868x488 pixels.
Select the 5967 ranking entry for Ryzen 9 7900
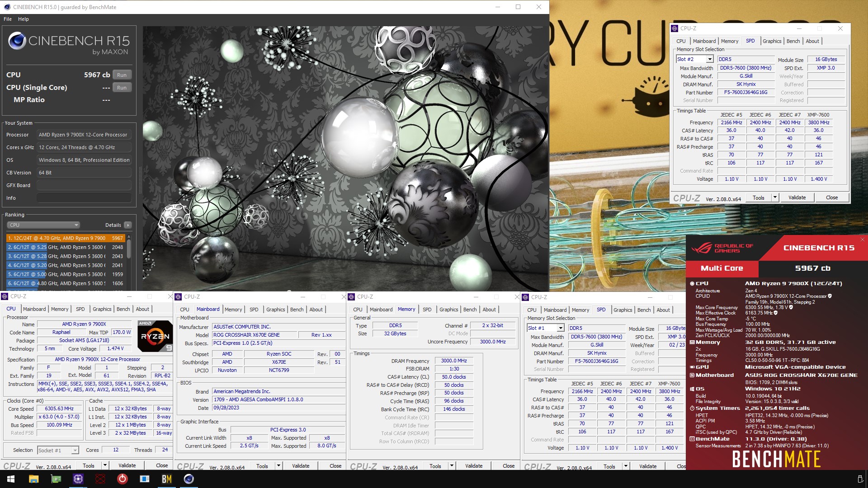coord(65,238)
